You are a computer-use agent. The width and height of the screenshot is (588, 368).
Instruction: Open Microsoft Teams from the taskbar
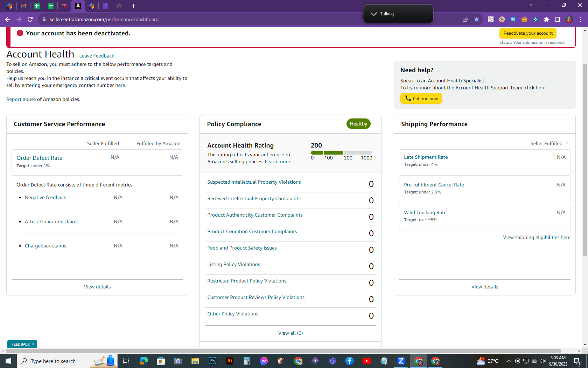tap(332, 361)
